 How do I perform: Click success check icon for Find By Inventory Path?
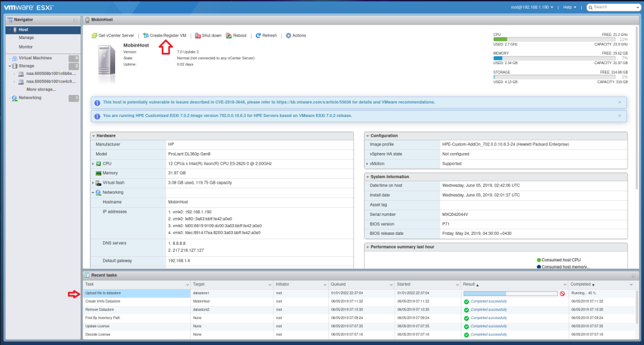point(466,319)
